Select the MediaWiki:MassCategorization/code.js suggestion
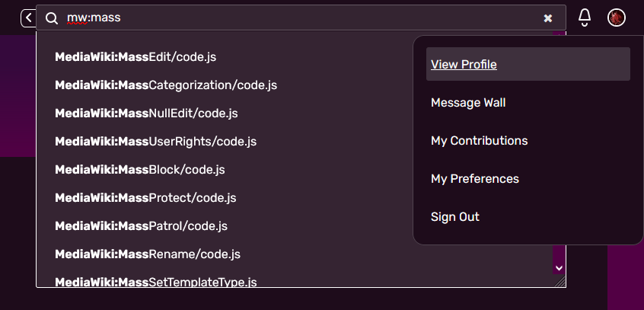The width and height of the screenshot is (644, 310). (166, 85)
